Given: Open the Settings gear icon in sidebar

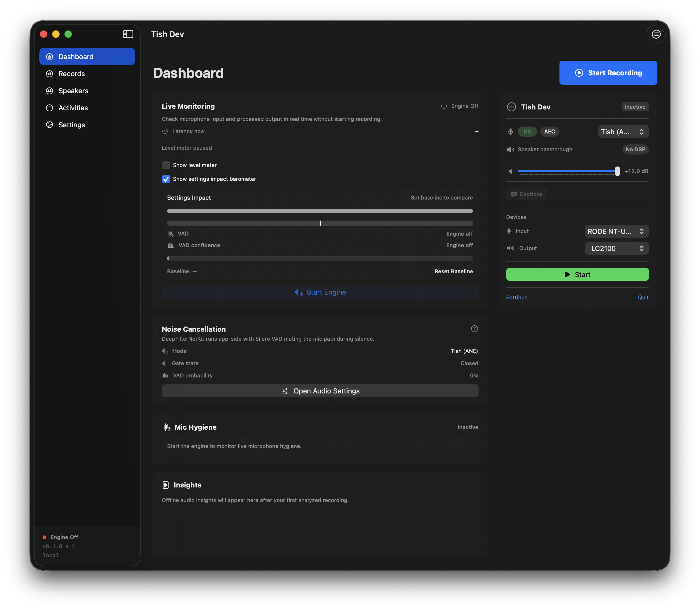Looking at the screenshot, I should 49,125.
